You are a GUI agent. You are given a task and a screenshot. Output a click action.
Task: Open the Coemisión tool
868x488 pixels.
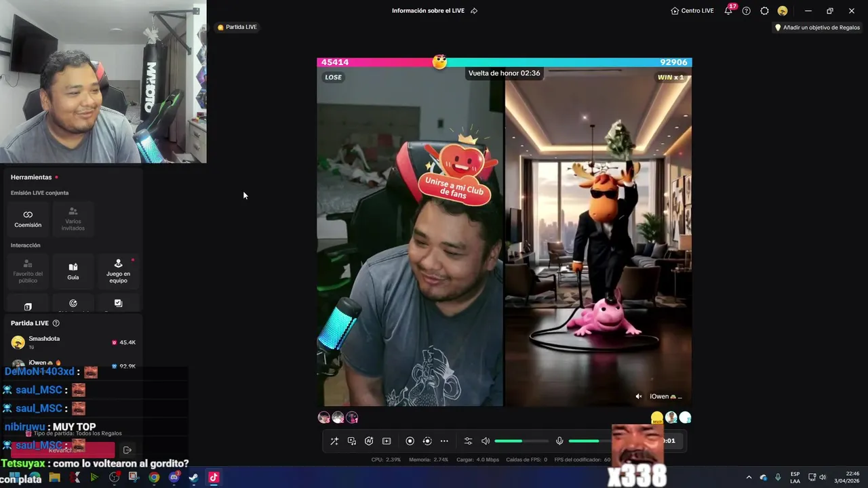[28, 219]
